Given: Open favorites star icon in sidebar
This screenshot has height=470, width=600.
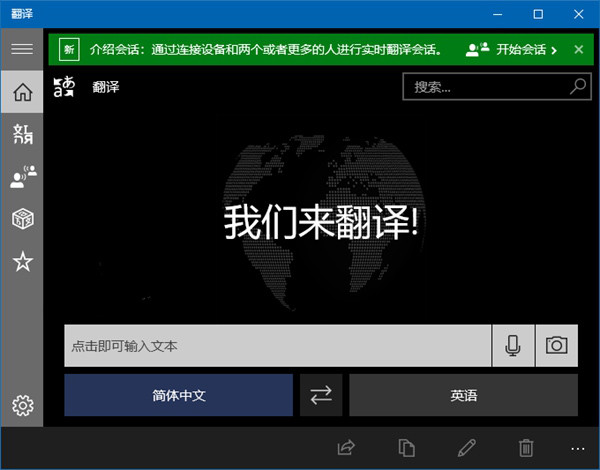Looking at the screenshot, I should tap(23, 261).
